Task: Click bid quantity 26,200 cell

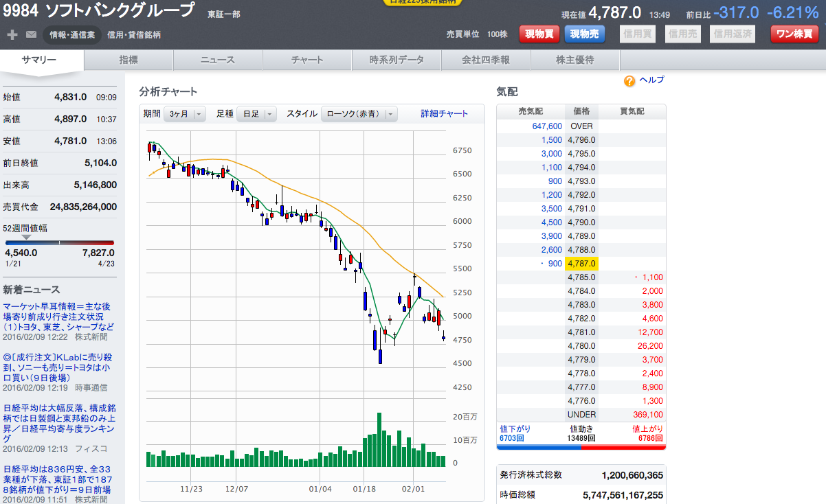Action: (x=632, y=345)
